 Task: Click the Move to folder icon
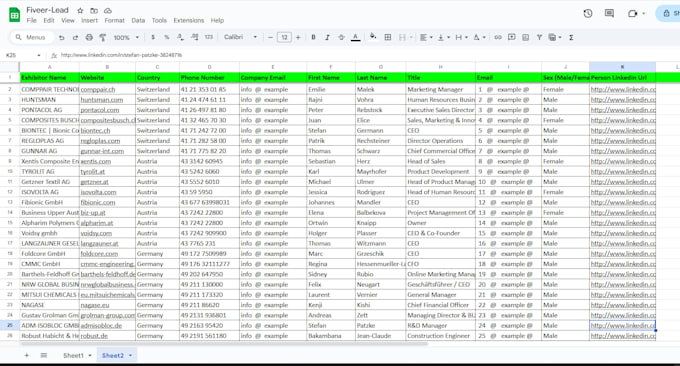click(94, 10)
